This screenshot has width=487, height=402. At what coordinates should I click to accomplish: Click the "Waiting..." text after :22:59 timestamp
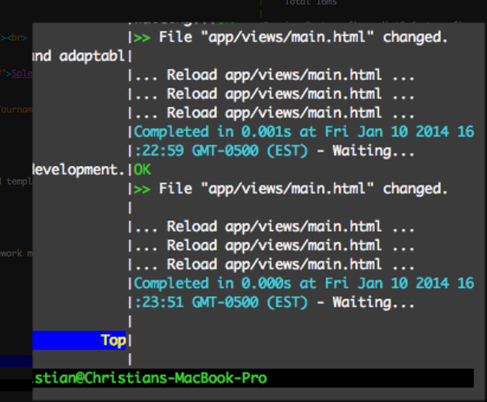pos(373,151)
